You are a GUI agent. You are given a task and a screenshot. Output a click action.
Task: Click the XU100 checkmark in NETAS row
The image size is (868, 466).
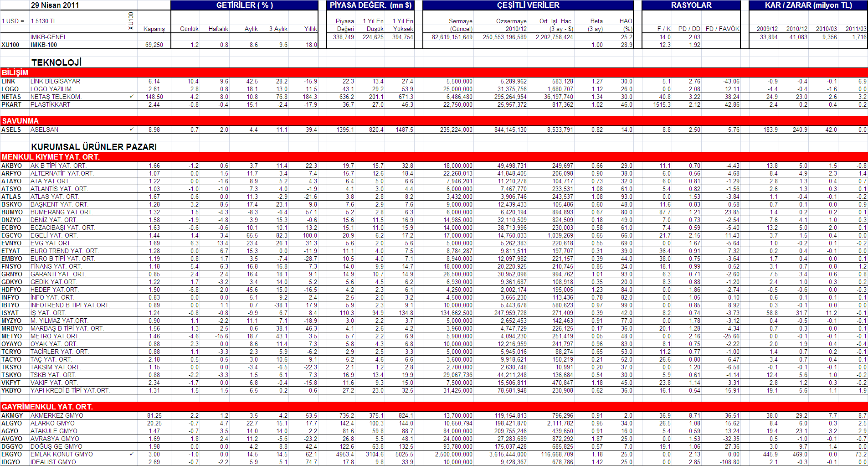pos(131,97)
